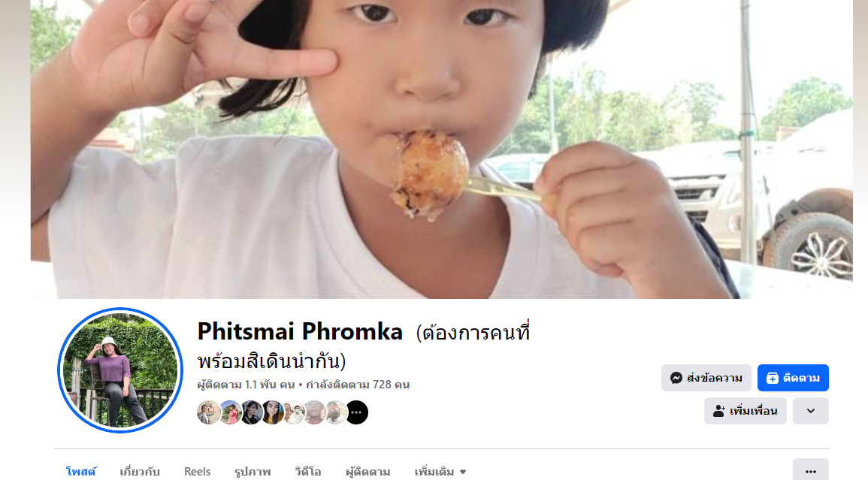Screen dimensions: 868x480
Task: Expand the เพิ่มเติม tab dropdown
Action: pos(440,472)
